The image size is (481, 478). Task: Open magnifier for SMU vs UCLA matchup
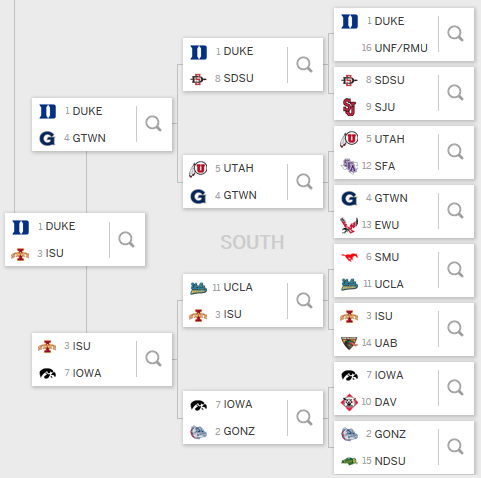pyautogui.click(x=455, y=269)
